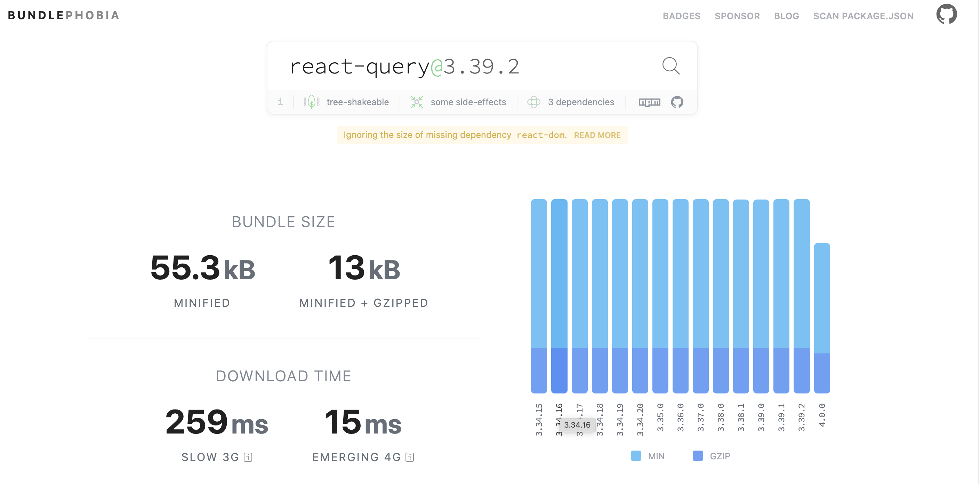Image resolution: width=980 pixels, height=484 pixels.
Task: Open the SPONSOR page
Action: pyautogui.click(x=737, y=16)
